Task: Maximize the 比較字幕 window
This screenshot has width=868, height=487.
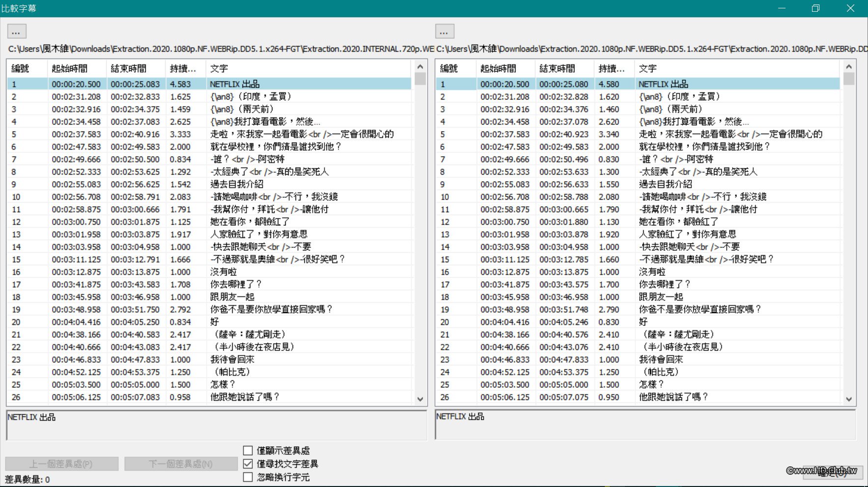Action: 815,8
